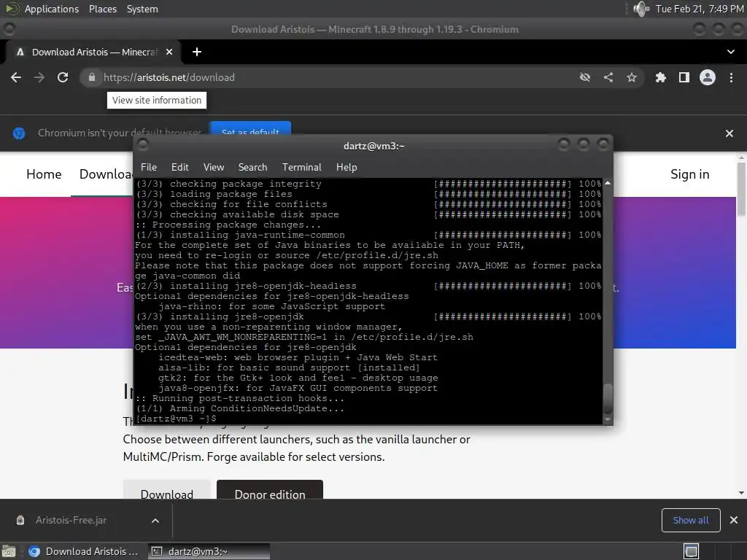Bookmark this page with star icon

point(632,77)
